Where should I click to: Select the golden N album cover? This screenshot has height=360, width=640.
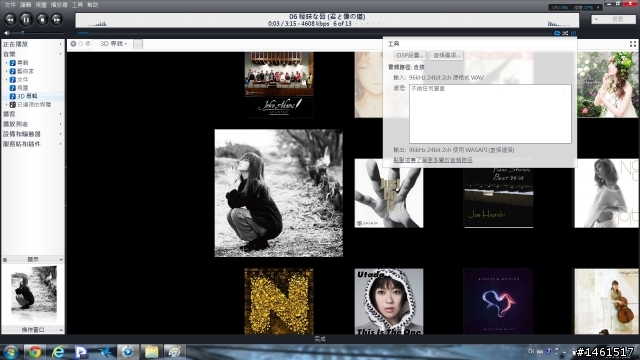(x=279, y=301)
